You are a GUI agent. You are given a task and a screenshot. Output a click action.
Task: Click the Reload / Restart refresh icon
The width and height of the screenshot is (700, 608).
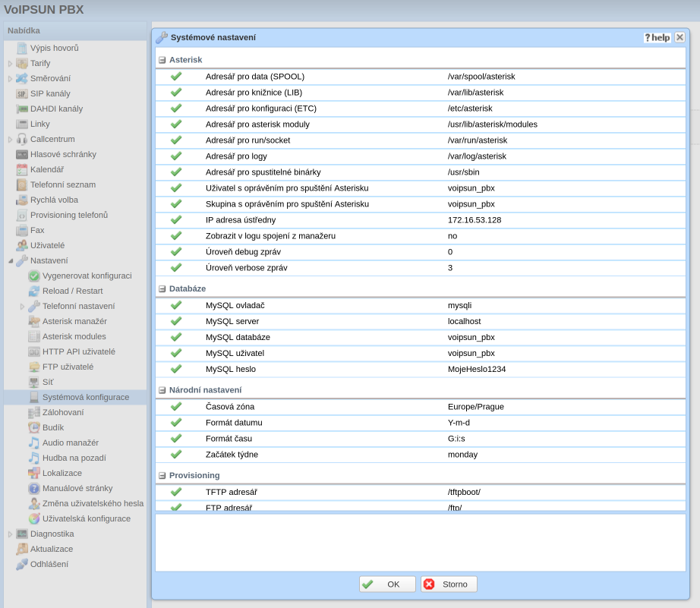tap(34, 291)
